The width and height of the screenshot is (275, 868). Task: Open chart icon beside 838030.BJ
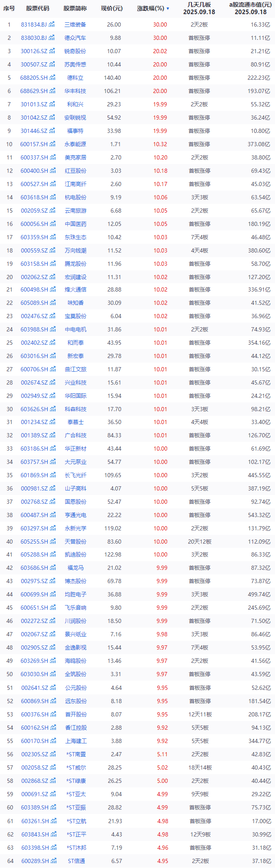(x=52, y=38)
